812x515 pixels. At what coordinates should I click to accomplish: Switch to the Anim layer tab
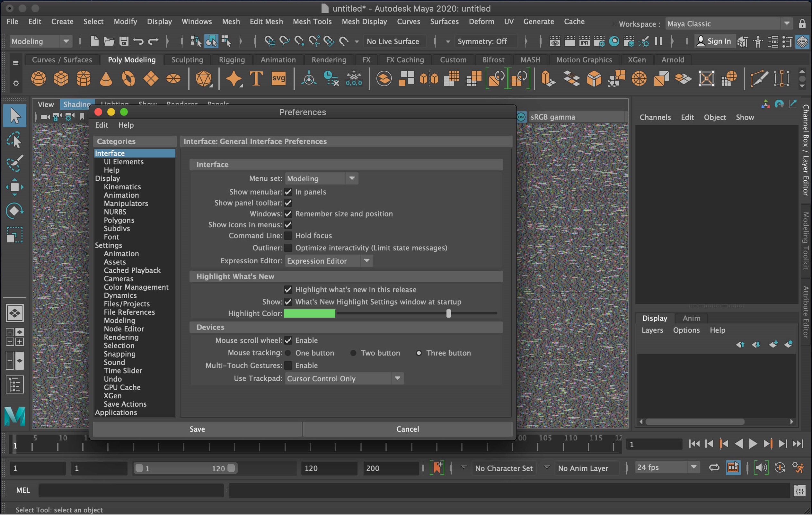coord(691,318)
